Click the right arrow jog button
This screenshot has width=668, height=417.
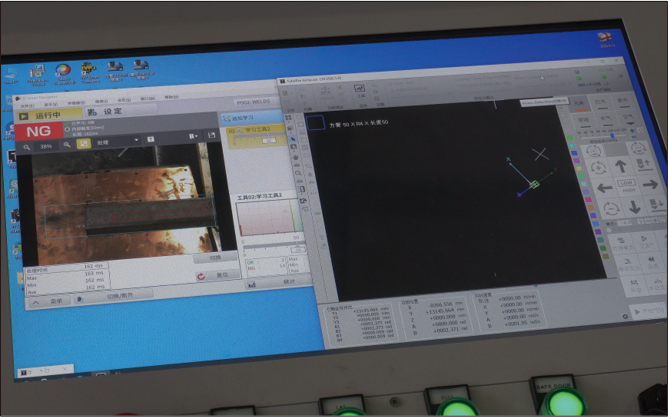pyautogui.click(x=650, y=184)
